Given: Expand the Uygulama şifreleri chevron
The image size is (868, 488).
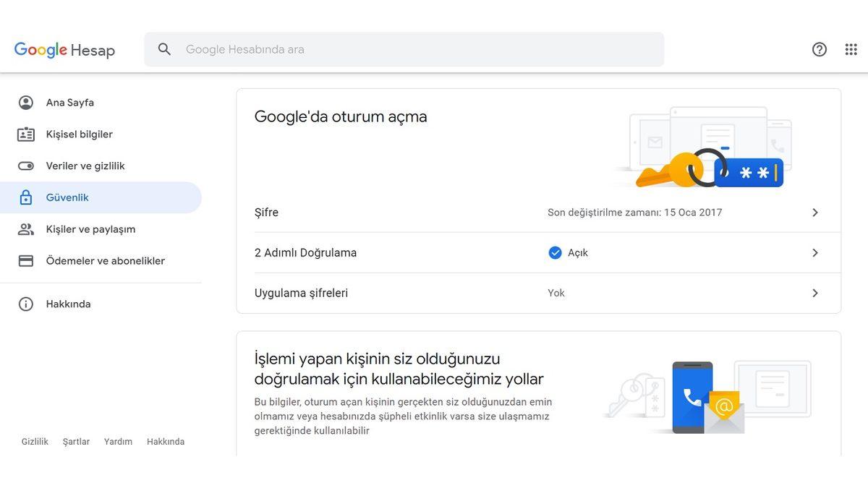Looking at the screenshot, I should pyautogui.click(x=814, y=293).
